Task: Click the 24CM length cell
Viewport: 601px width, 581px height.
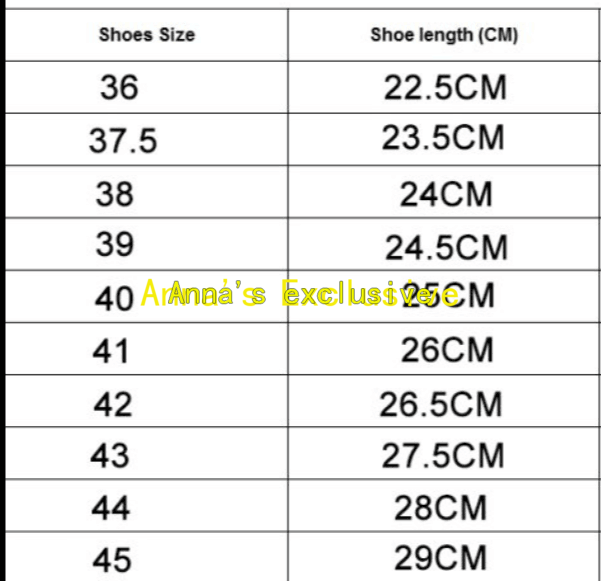Action: [446, 194]
